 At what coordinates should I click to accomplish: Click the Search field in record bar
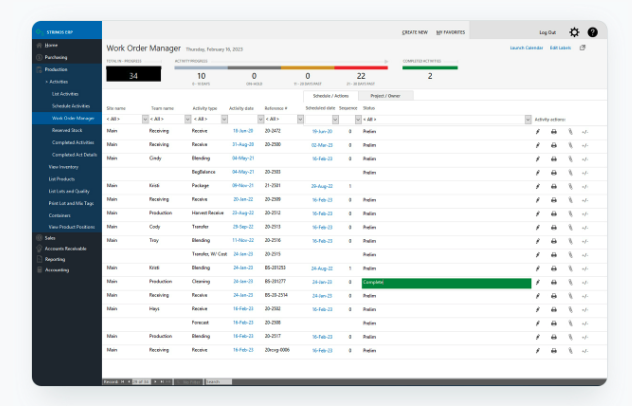218,381
